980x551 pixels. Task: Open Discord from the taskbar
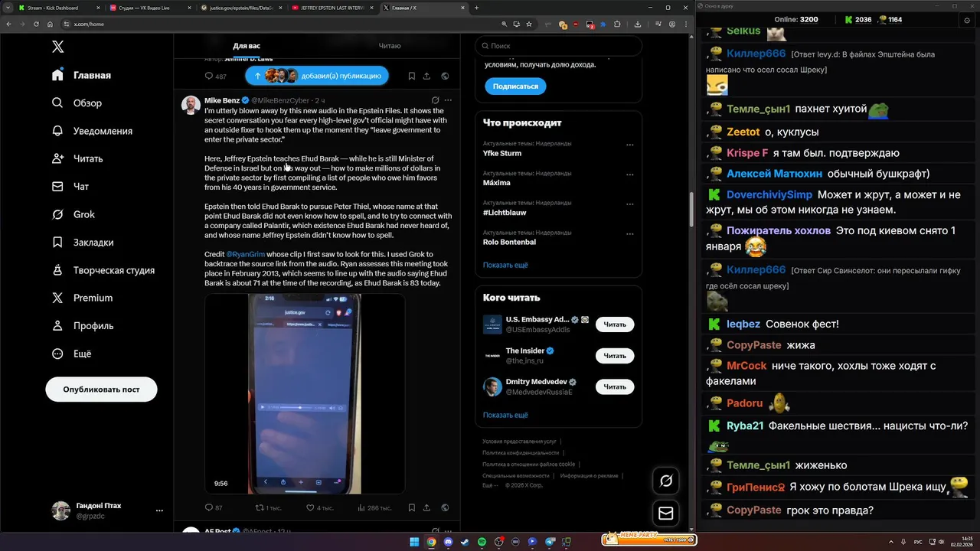click(448, 542)
